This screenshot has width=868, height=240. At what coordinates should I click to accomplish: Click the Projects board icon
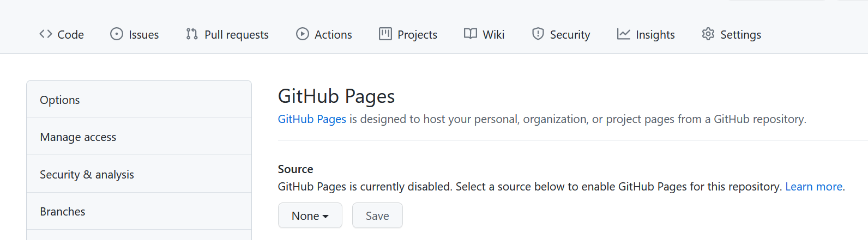pyautogui.click(x=385, y=34)
